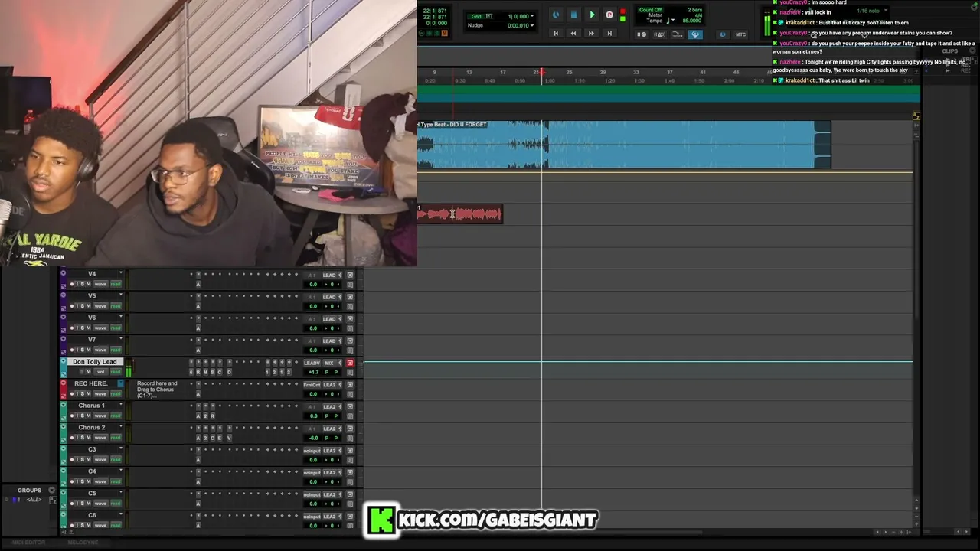
Task: Open the V4 output window icon
Action: pyautogui.click(x=350, y=275)
